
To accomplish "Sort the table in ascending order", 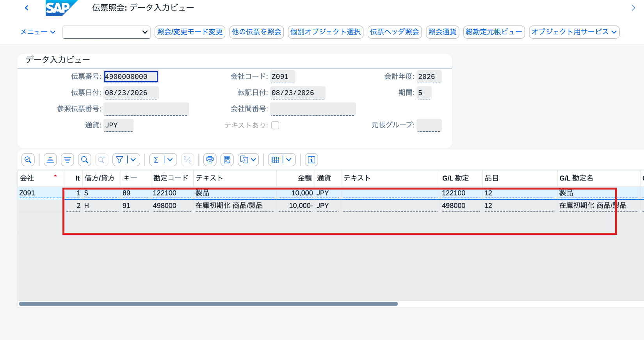I will (50, 159).
